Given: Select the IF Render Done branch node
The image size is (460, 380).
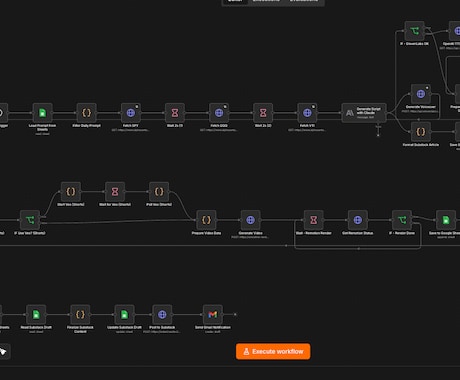Looking at the screenshot, I should tap(402, 220).
